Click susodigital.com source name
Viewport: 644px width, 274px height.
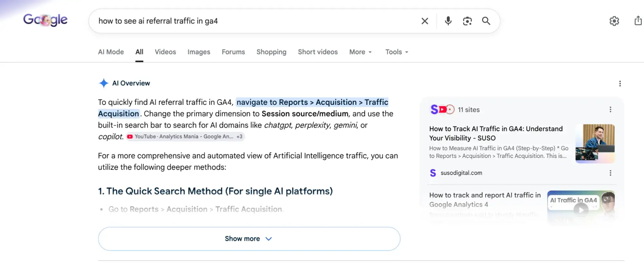click(461, 173)
